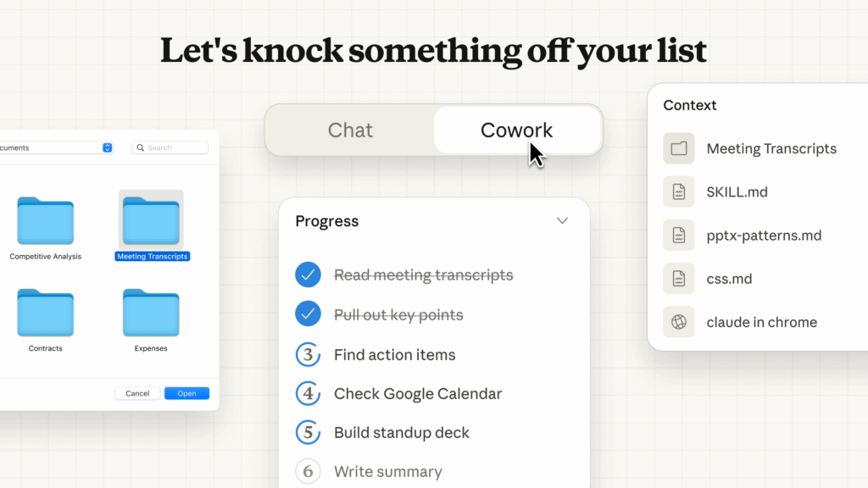This screenshot has height=488, width=868.
Task: Select the Competitive Analysis folder
Action: 45,219
